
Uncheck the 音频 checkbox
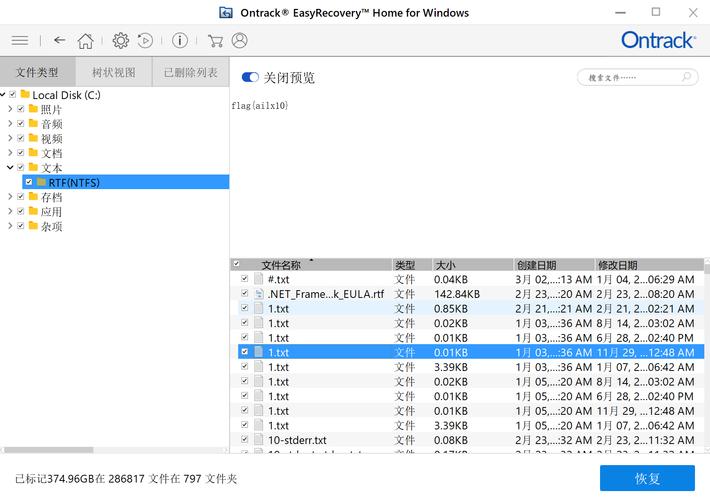pyautogui.click(x=20, y=123)
